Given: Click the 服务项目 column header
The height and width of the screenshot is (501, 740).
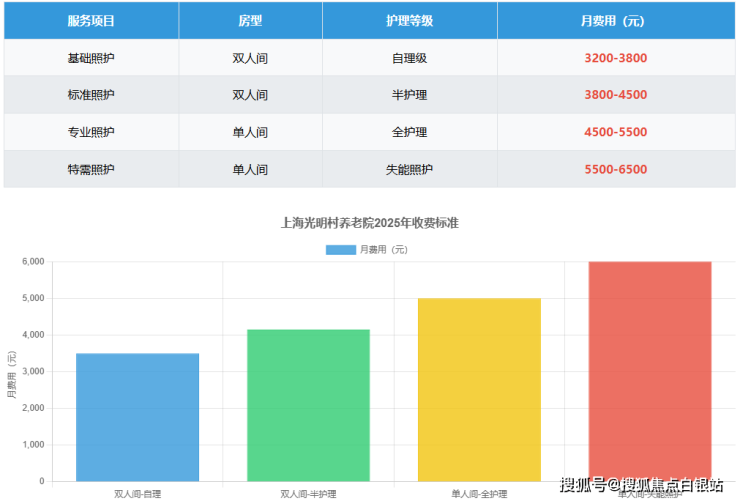Looking at the screenshot, I should coord(91,20).
